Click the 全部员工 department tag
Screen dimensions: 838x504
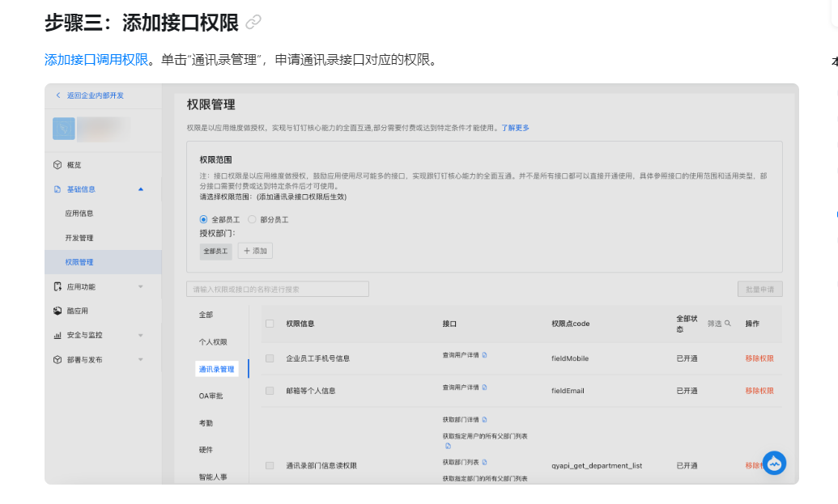coord(216,251)
